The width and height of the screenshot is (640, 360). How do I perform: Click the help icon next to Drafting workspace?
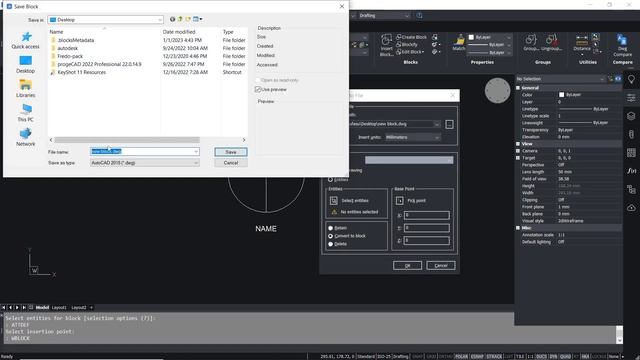[419, 16]
